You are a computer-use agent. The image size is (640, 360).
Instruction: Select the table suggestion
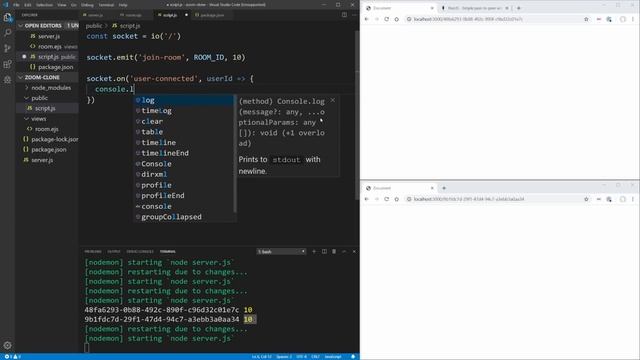pos(184,132)
